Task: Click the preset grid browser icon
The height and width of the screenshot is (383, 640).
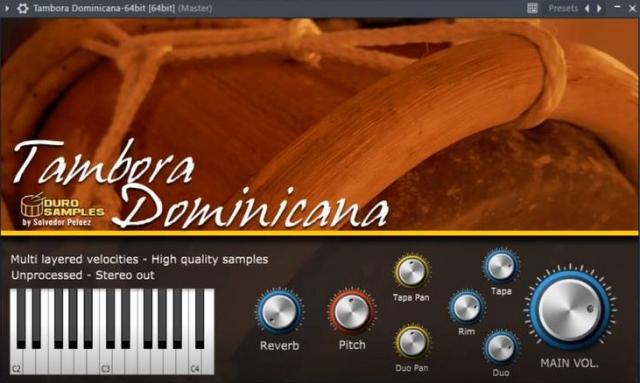Action: click(x=532, y=8)
